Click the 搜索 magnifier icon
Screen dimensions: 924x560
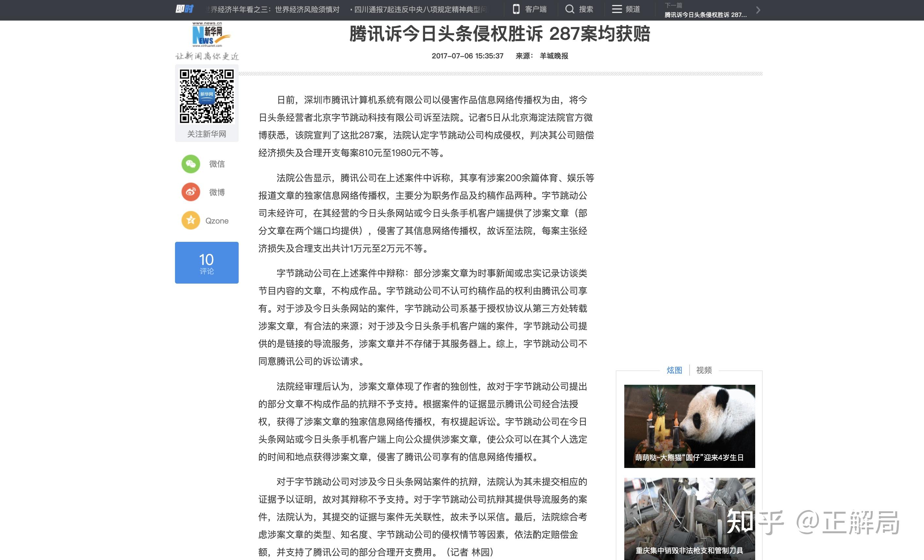pyautogui.click(x=569, y=9)
